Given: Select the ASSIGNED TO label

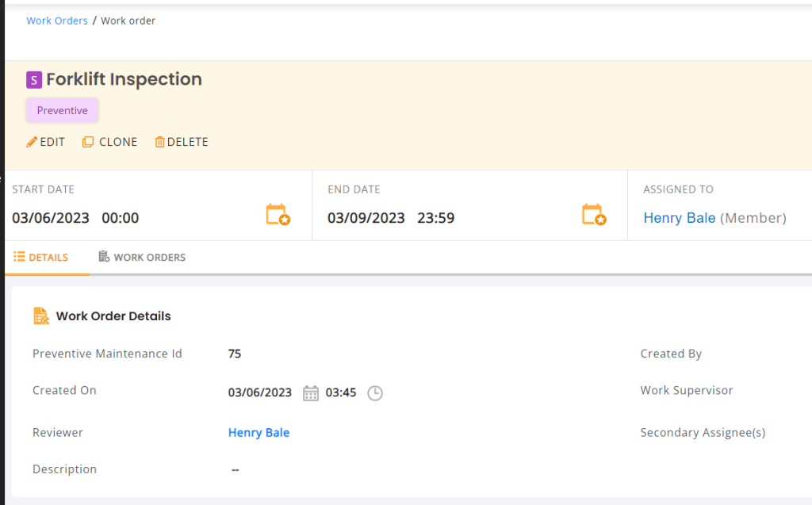Looking at the screenshot, I should (x=679, y=189).
